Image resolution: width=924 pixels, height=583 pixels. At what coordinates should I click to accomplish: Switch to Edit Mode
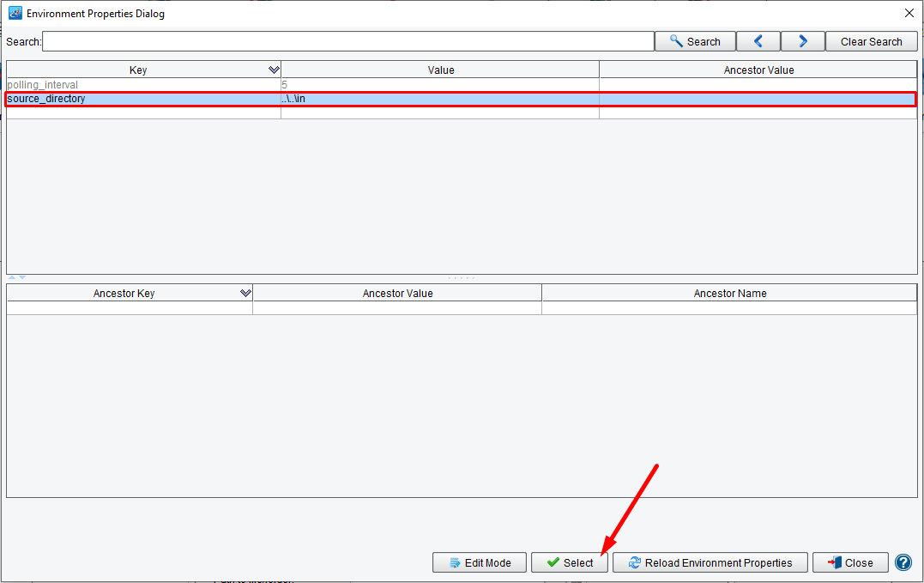pos(479,562)
